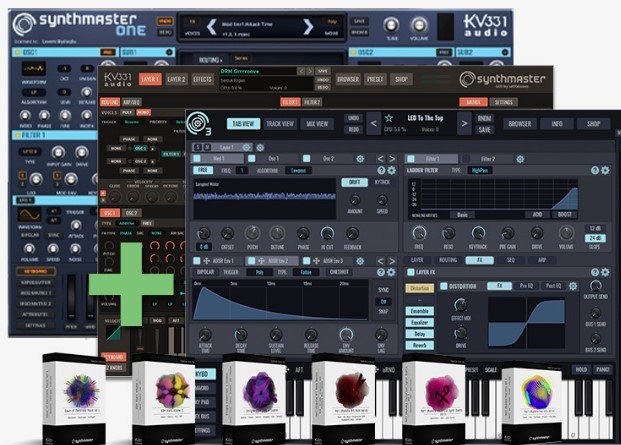Open the oscillator Algorithm dropdown
621x445 pixels.
point(298,170)
